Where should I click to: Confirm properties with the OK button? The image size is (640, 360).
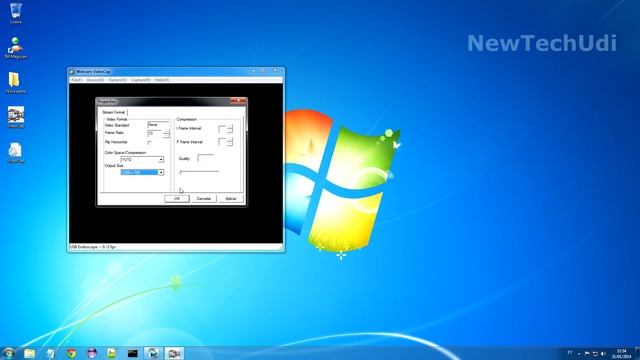177,198
